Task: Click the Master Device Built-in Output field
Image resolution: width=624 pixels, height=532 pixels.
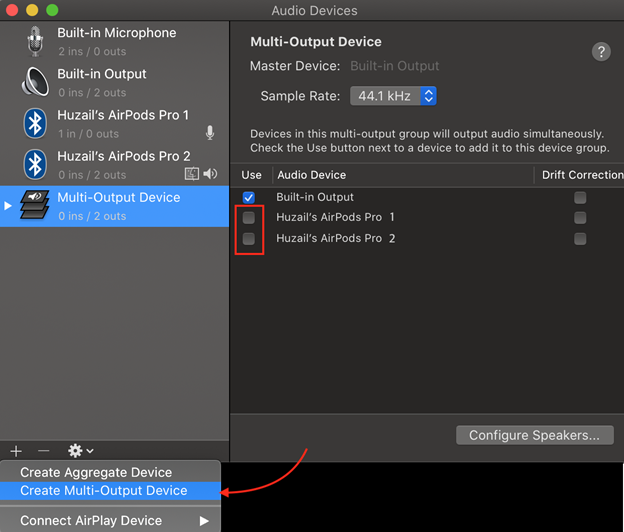Action: point(394,66)
